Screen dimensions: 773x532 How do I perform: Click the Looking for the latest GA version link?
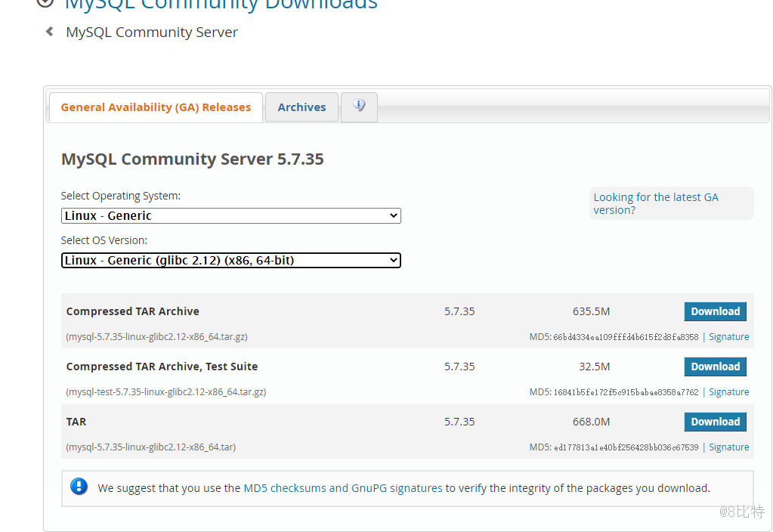[x=655, y=203]
